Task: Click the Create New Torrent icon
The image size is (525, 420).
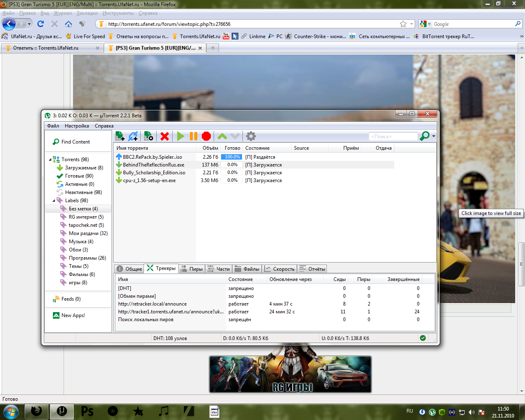Action: click(148, 136)
